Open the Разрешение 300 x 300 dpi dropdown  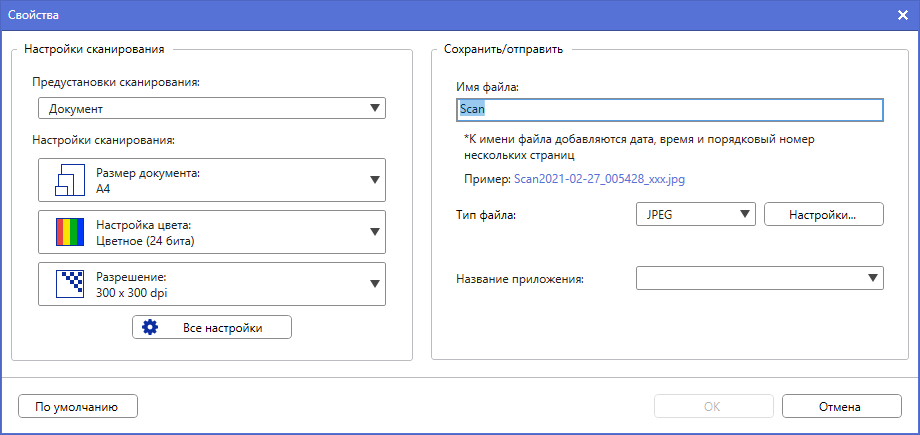point(375,283)
